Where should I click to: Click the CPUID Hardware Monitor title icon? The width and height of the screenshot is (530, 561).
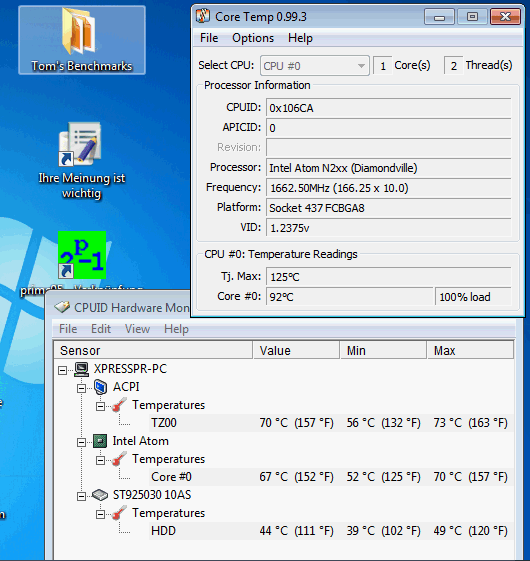coord(62,307)
